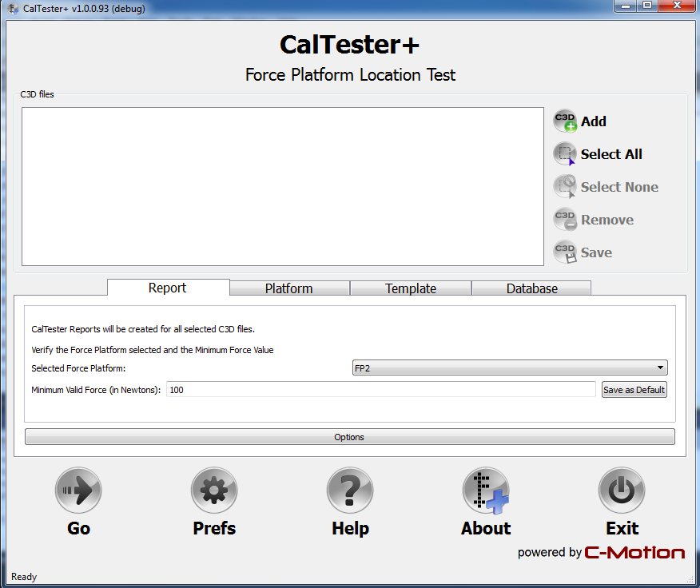Open the About CalTester+ icon

coord(486,491)
